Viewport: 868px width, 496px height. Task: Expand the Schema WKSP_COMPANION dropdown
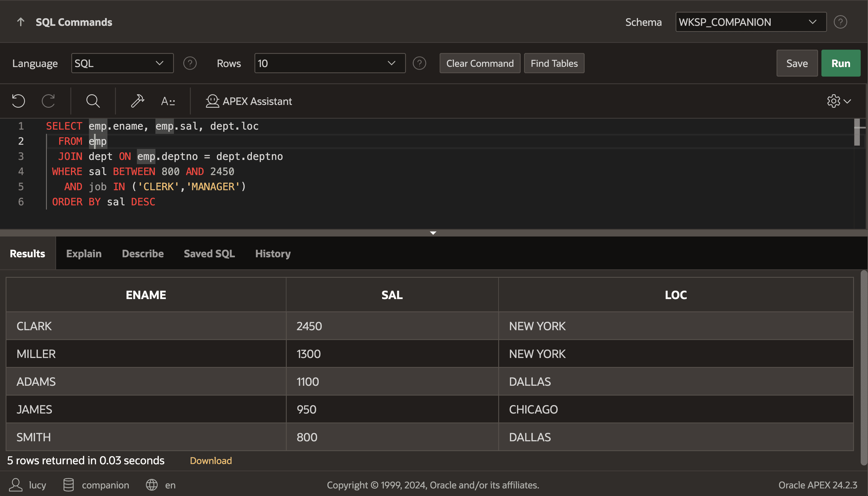click(x=751, y=22)
